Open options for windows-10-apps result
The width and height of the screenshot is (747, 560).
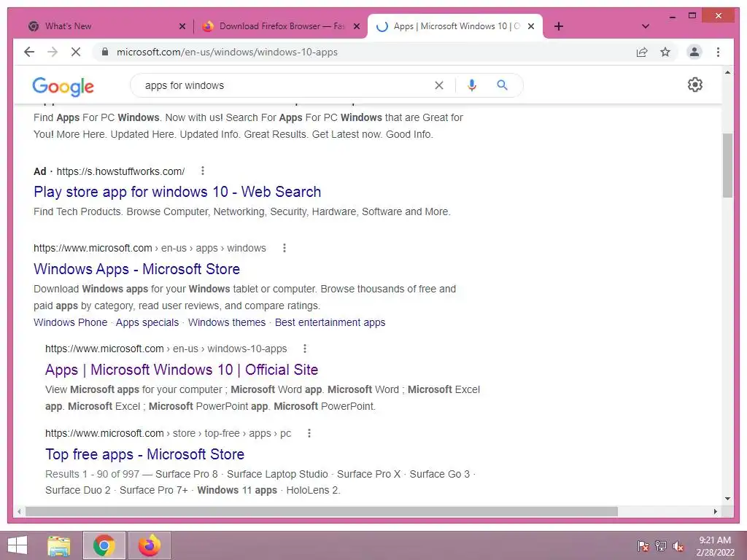point(305,349)
